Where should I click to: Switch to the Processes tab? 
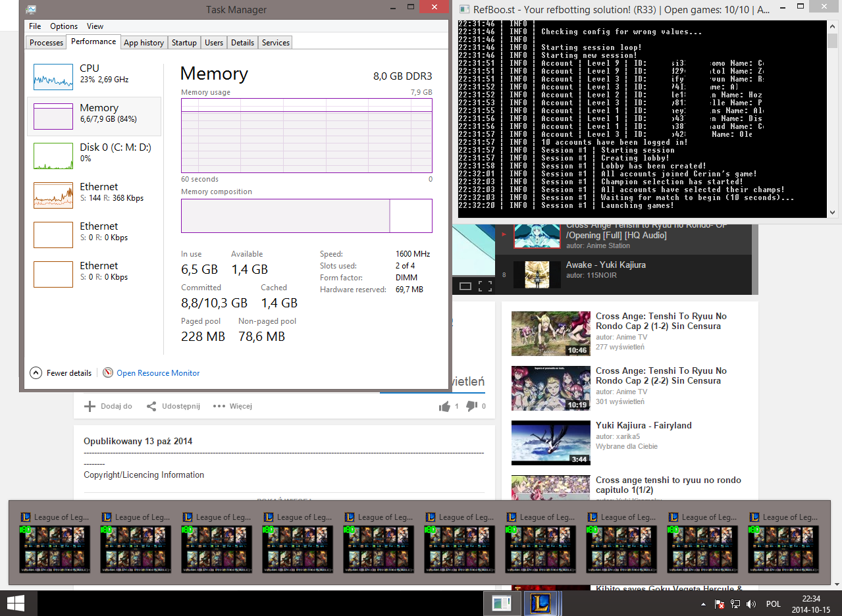[x=47, y=43]
